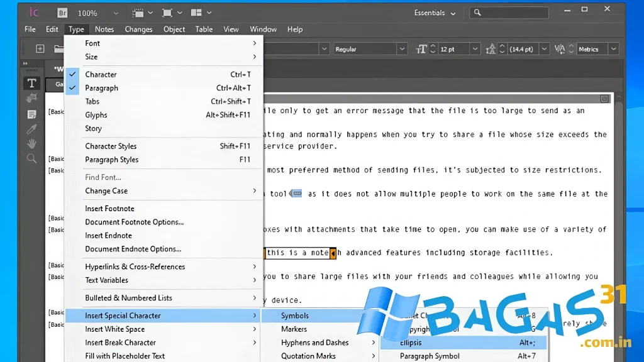Open Paragraph Styles panel entry
The image size is (644, 362).
[164, 160]
